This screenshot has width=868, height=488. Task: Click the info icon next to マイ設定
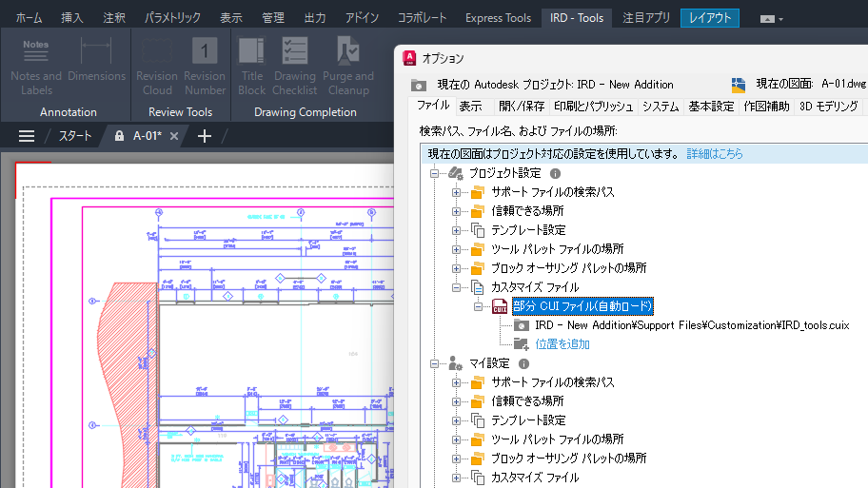pos(523,363)
